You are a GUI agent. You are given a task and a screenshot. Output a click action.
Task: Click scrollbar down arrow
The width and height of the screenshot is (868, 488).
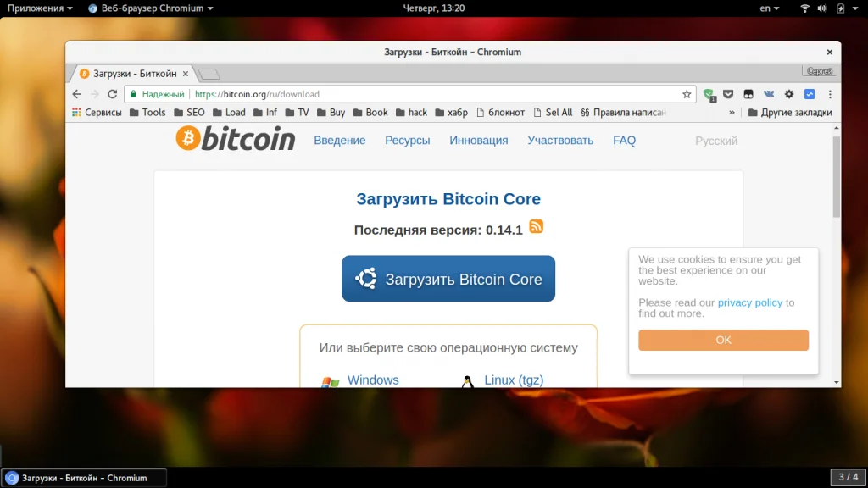tap(836, 382)
